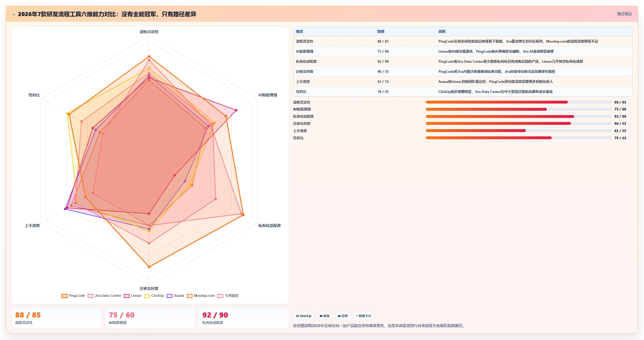Toggle the Monday.com legend series
Viewport: 644px width, 340px height.
[x=201, y=296]
